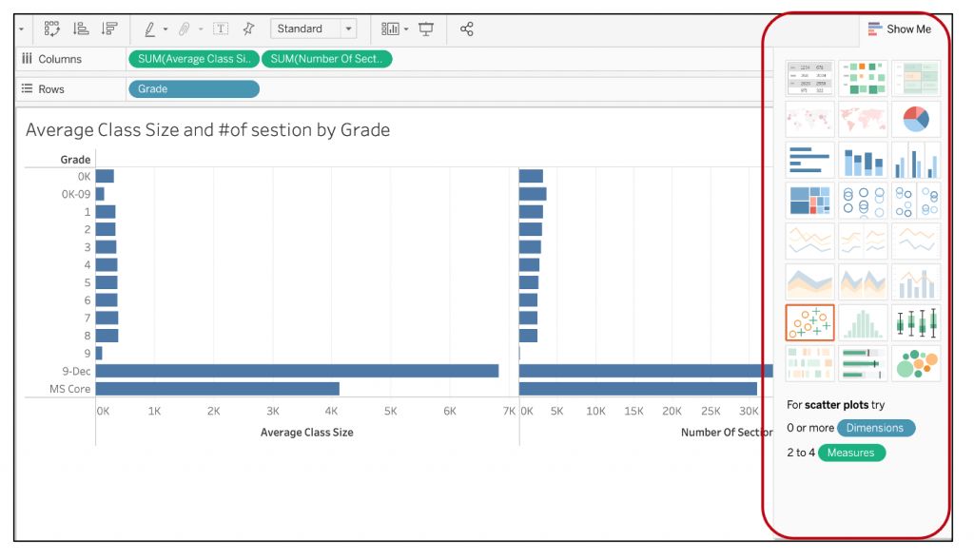Viewport: 974px width, 560px height.
Task: Enter presentation mode from the toolbar
Action: point(426,29)
